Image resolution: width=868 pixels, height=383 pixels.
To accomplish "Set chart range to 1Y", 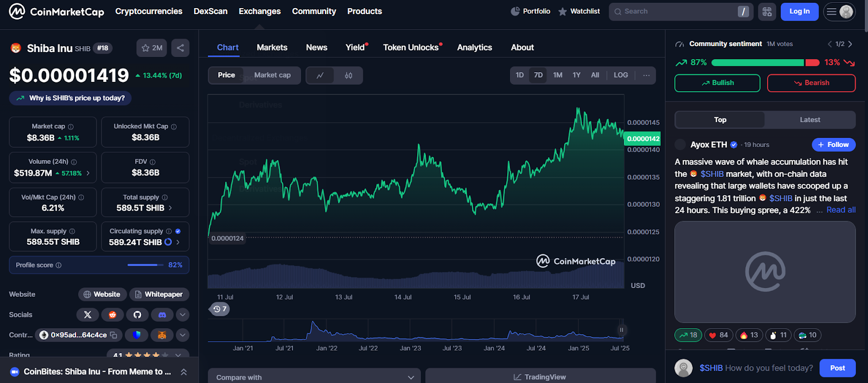I will point(577,75).
